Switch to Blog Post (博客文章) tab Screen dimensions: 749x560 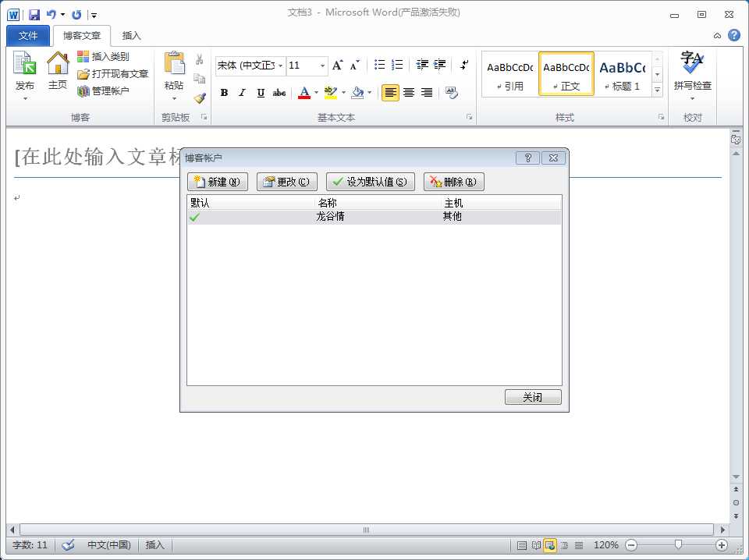(82, 36)
